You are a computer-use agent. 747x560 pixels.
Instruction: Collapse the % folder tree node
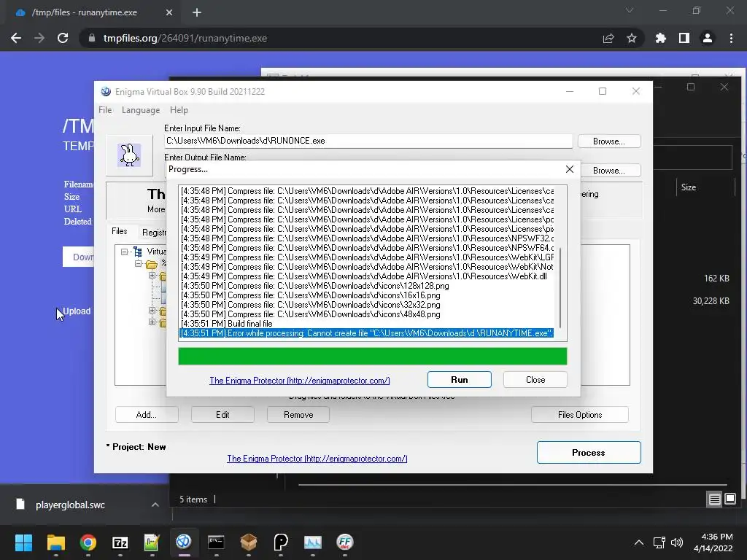(138, 263)
